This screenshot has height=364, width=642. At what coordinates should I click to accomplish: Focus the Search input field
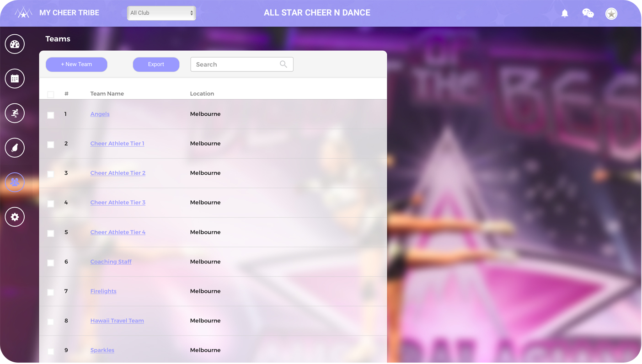pos(242,64)
